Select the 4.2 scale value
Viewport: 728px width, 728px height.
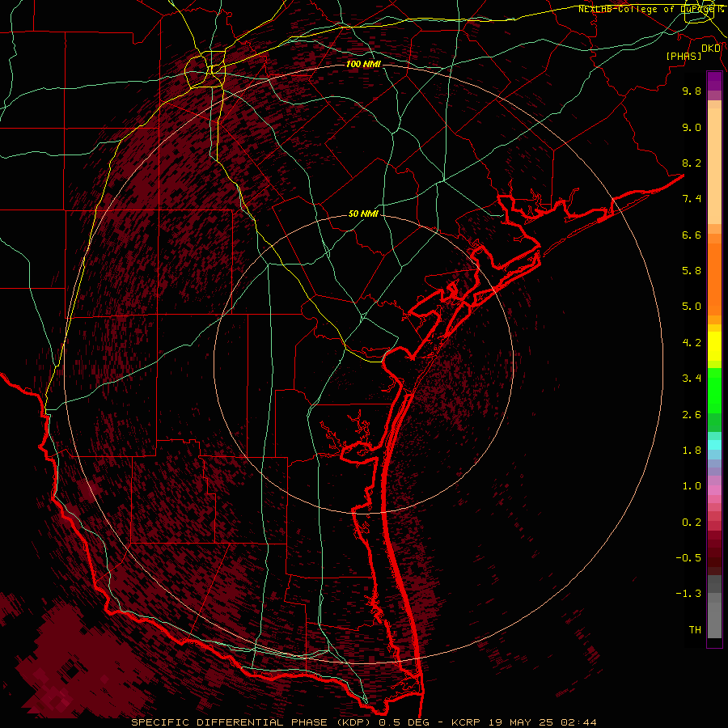click(692, 343)
